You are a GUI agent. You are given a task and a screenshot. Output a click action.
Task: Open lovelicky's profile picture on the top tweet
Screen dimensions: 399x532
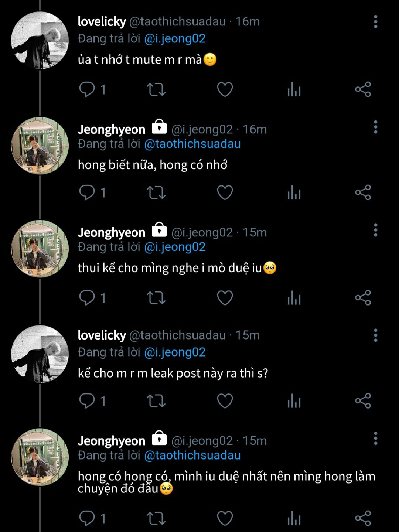pos(40,40)
